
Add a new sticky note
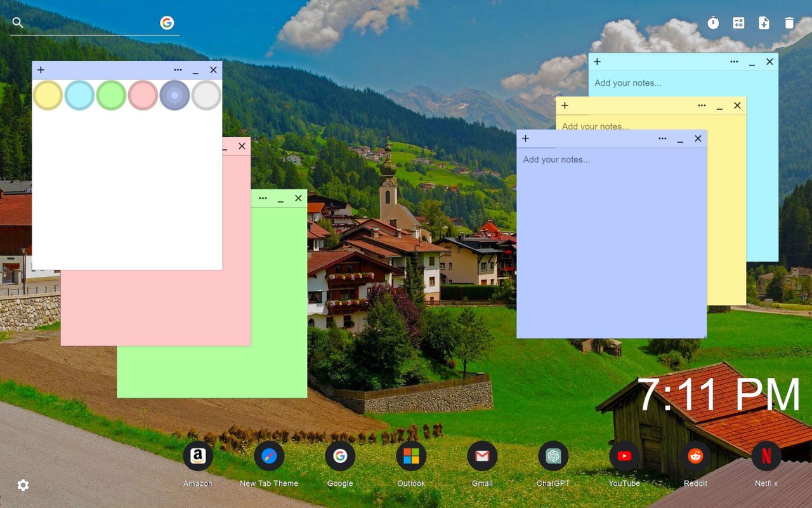pos(764,23)
